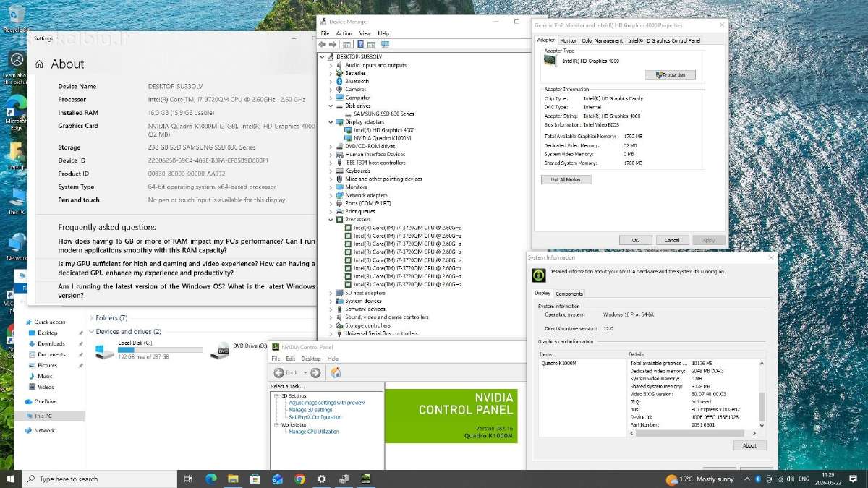Click the Batteries category icon in Device Manager
The width and height of the screenshot is (868, 488).
339,73
